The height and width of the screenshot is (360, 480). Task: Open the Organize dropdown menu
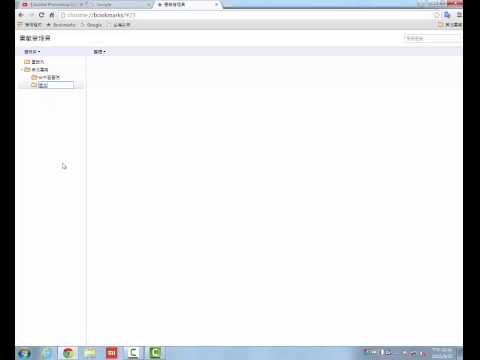click(100, 52)
